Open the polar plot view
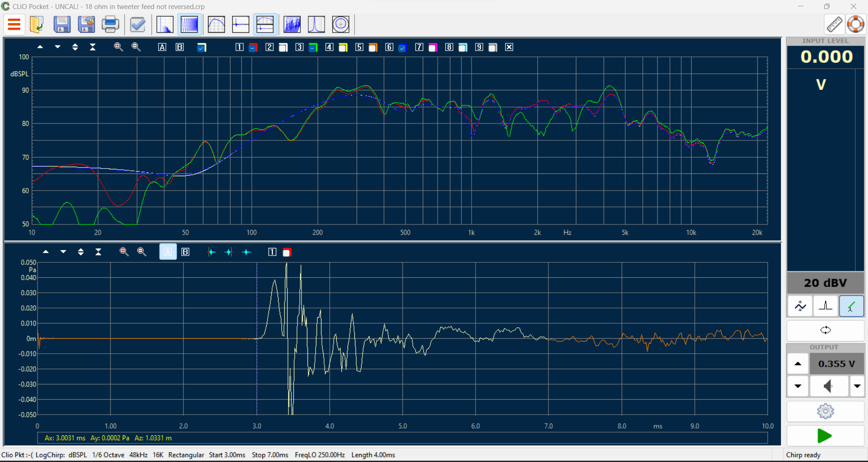 [341, 24]
